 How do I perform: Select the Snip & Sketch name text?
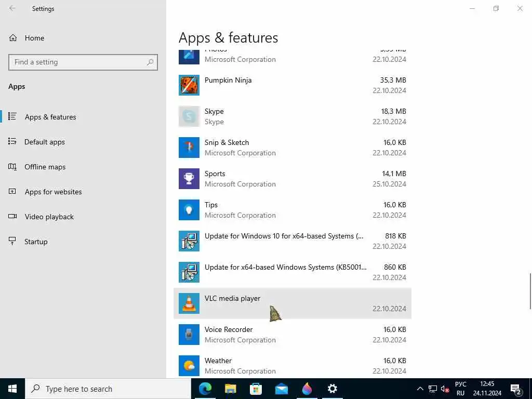click(x=227, y=142)
